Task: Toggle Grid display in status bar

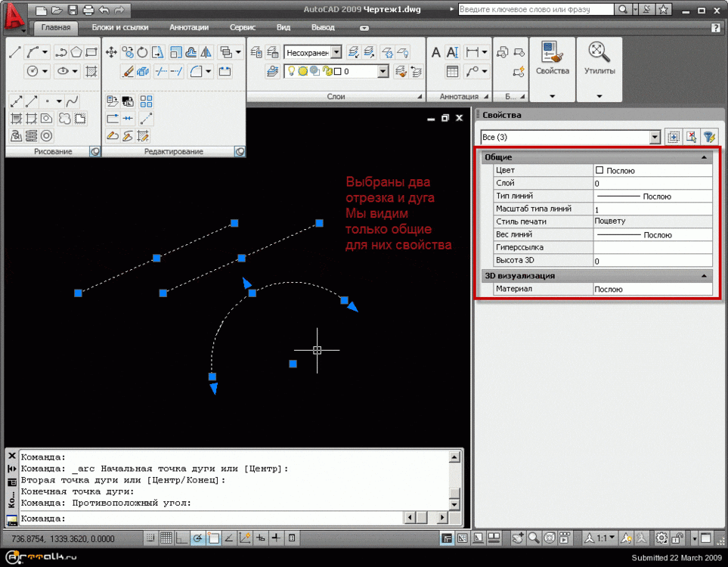Action: click(166, 538)
